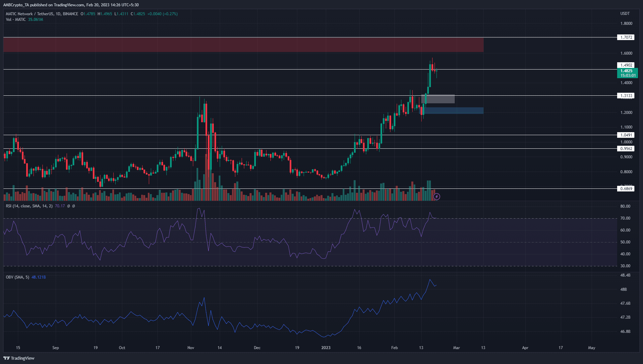Click the 0.8000 price axis tick

[x=626, y=172]
